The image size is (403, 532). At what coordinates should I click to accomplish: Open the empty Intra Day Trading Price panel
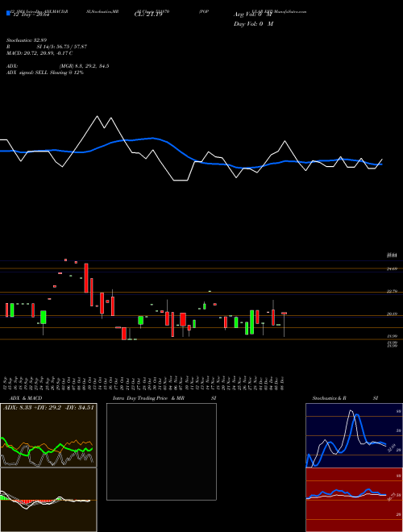pos(161,451)
